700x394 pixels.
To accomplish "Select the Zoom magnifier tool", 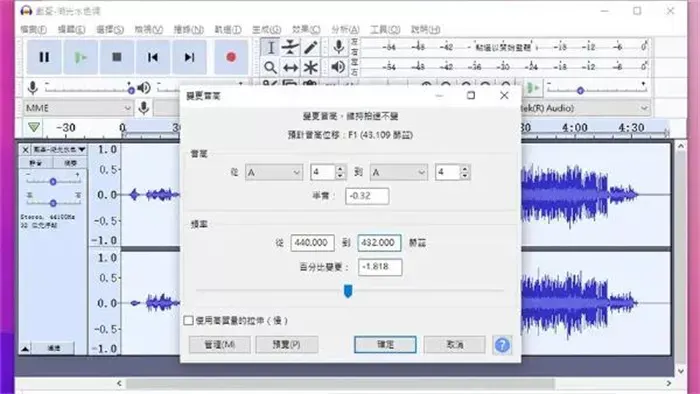I will (270, 67).
